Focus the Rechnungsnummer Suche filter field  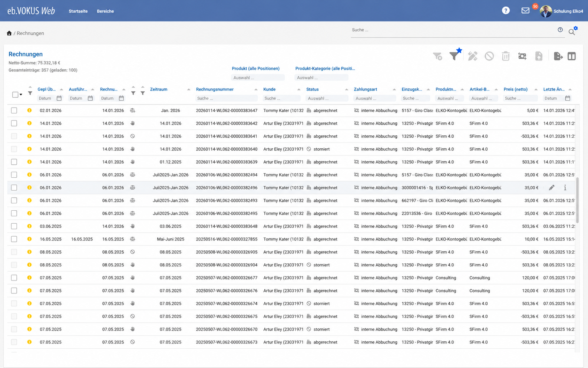point(227,98)
